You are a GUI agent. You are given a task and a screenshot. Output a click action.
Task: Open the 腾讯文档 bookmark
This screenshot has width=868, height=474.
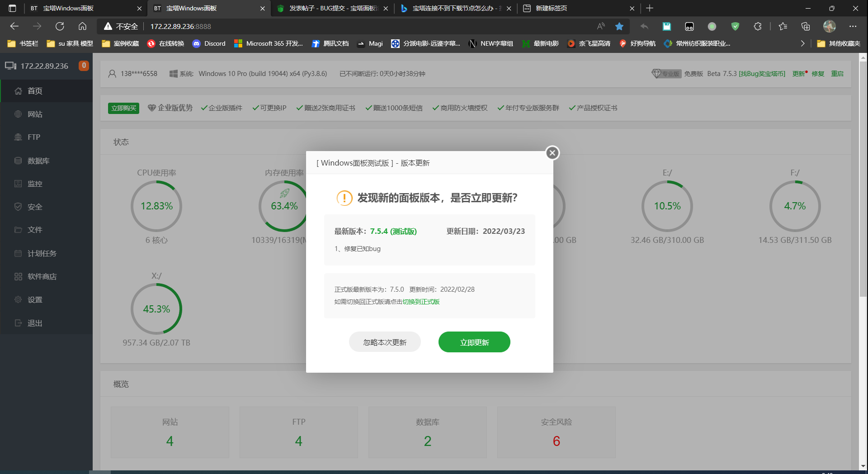coord(330,43)
